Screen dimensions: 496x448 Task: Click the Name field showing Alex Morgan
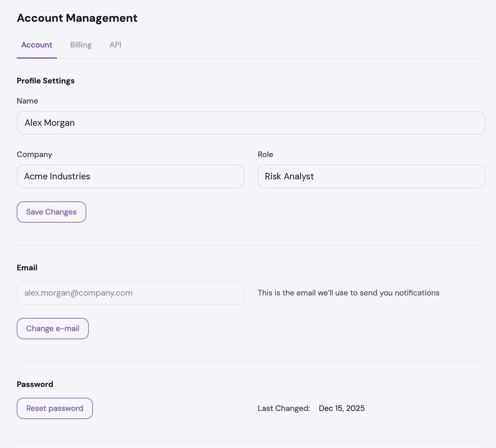click(x=251, y=123)
